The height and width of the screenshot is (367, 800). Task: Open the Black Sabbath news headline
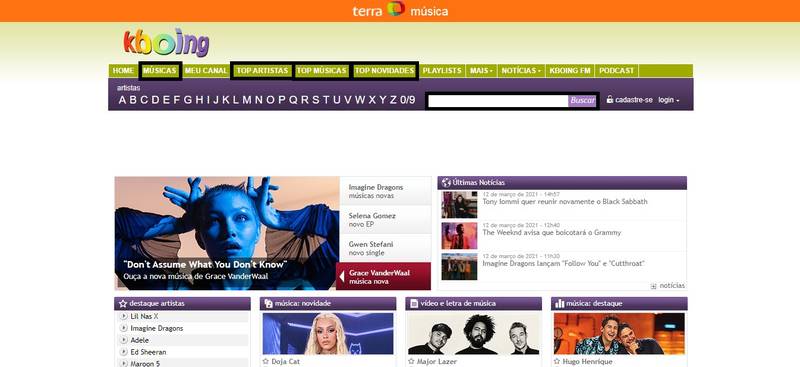565,202
